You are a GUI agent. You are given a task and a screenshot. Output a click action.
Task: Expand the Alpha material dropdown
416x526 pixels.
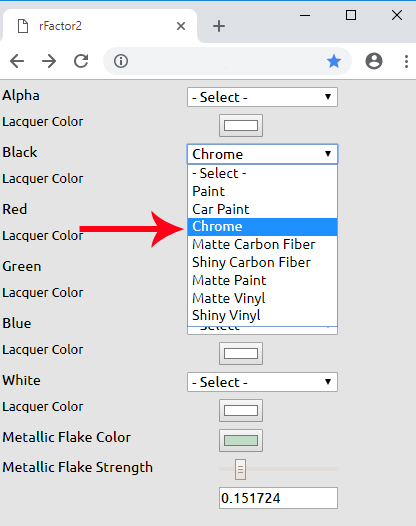[x=262, y=97]
